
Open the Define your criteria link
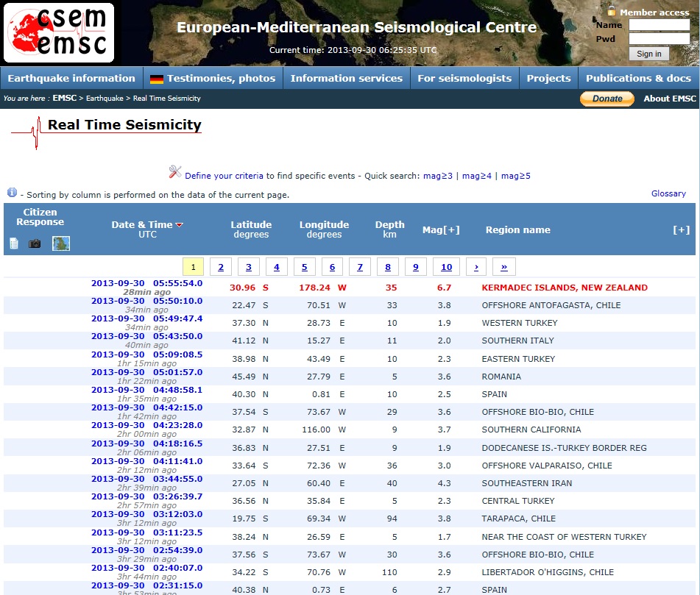tap(224, 176)
